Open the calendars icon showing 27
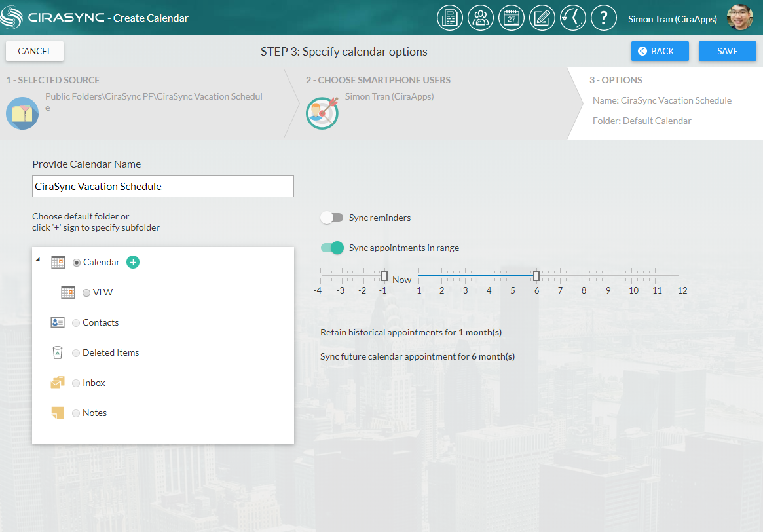Viewport: 763px width, 532px height. tap(512, 18)
